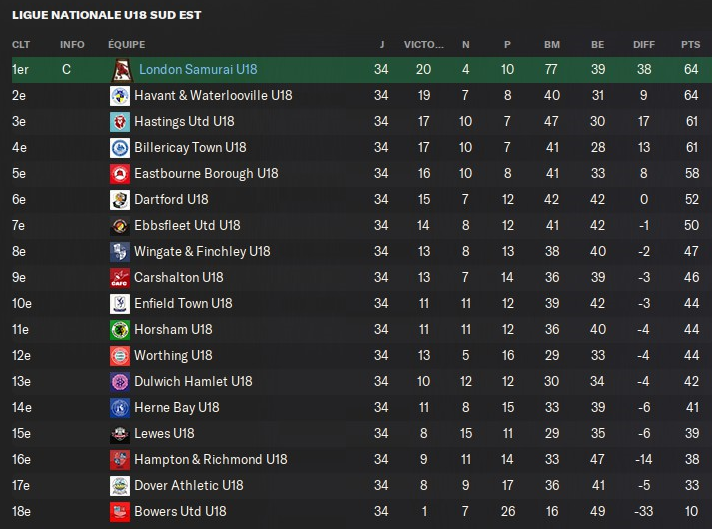Open the Wingate & Finchley U18 link

point(202,252)
